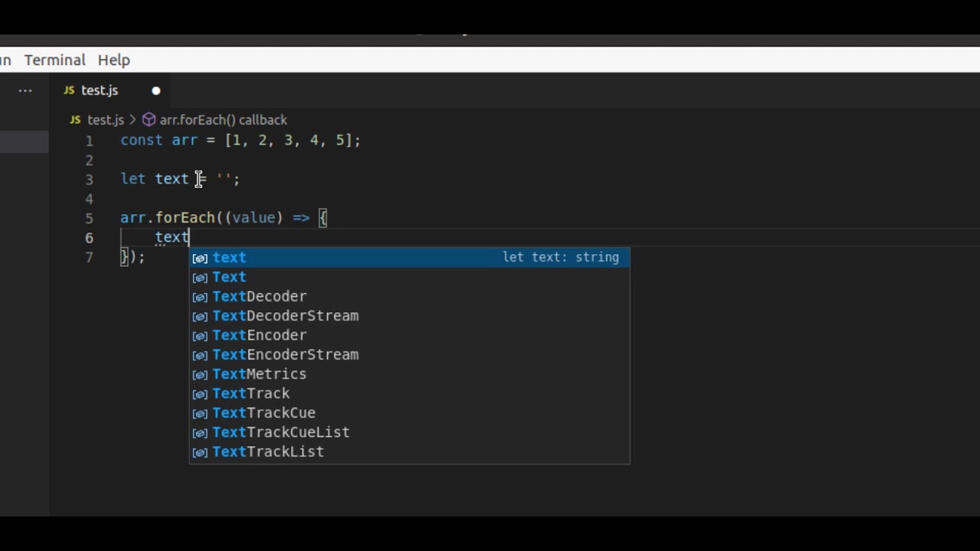Click the arr.forEach() callback breadcrumb

point(224,120)
